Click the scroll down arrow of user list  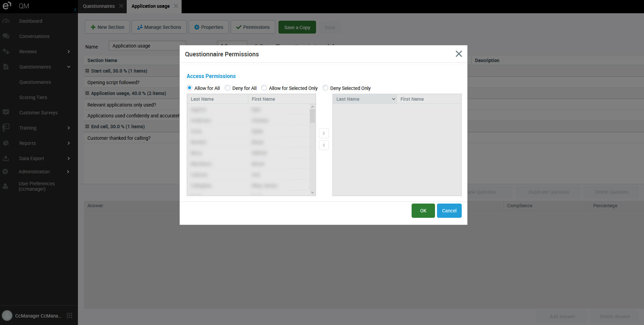tap(312, 192)
